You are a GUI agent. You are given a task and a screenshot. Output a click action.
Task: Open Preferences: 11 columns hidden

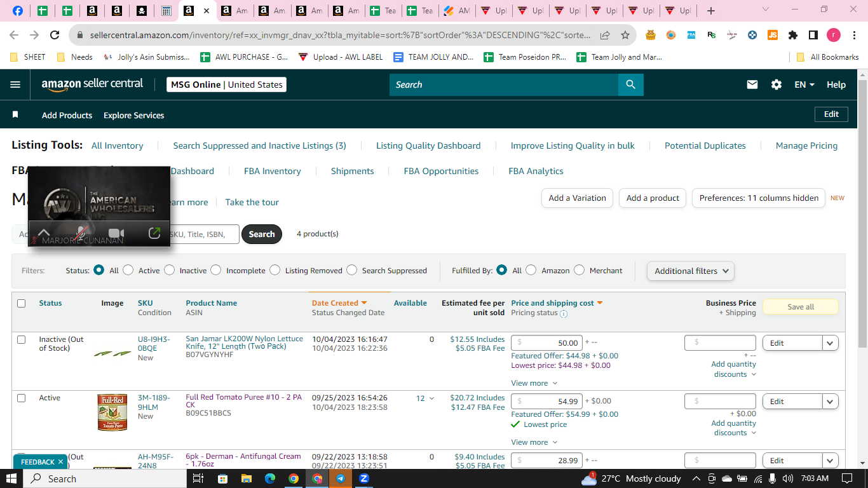759,198
